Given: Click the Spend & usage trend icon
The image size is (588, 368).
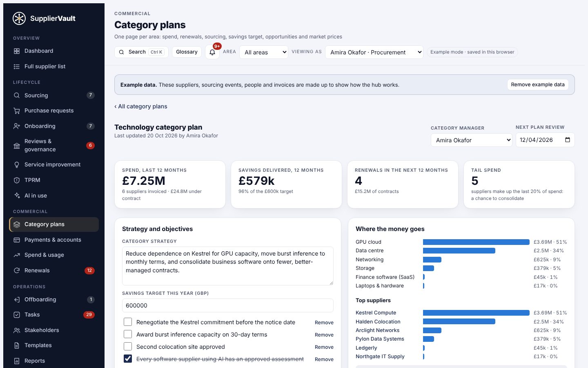Looking at the screenshot, I should [x=17, y=255].
